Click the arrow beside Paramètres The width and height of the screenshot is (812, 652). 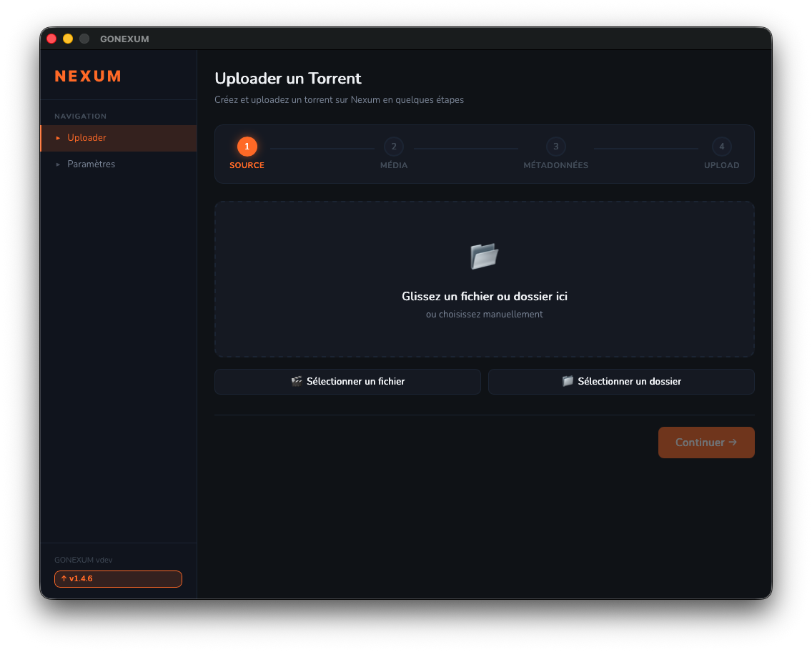(x=58, y=164)
